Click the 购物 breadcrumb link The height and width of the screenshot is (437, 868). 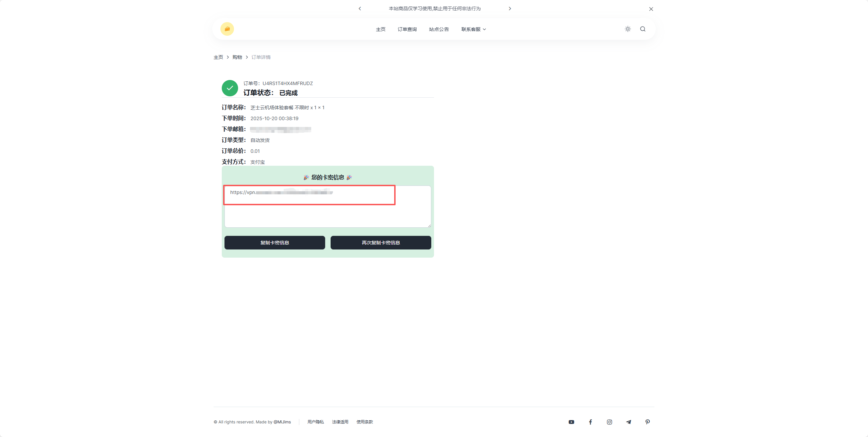click(237, 57)
